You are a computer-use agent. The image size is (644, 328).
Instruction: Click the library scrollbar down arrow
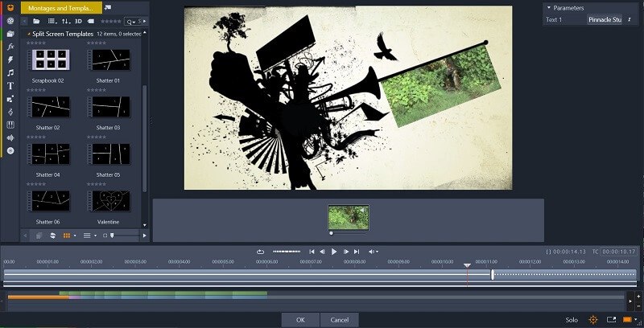coord(145,225)
